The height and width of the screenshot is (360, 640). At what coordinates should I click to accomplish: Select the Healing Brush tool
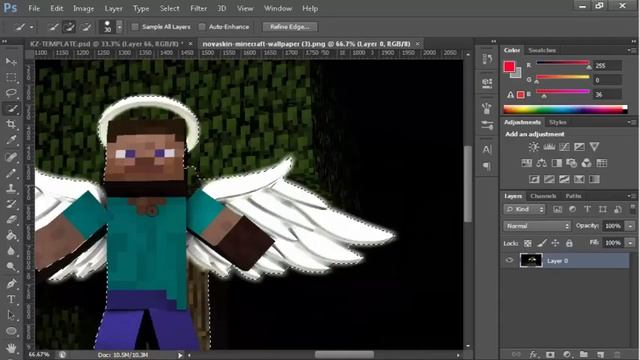pos(11,157)
